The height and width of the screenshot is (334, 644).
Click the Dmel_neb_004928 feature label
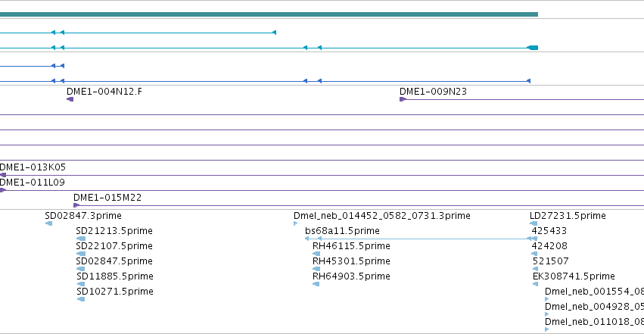coord(594,307)
